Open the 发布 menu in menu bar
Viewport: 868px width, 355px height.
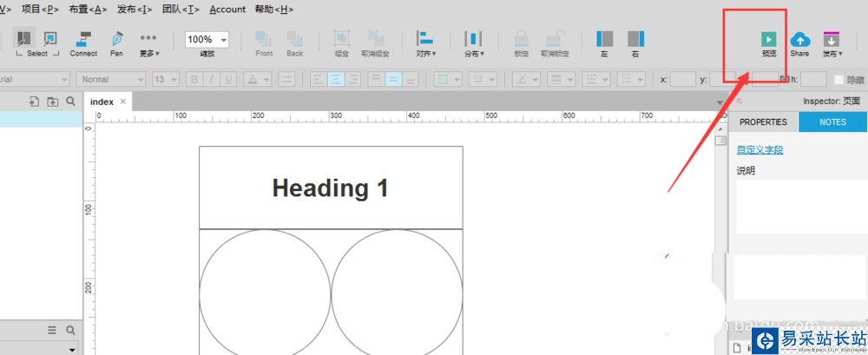[x=135, y=10]
